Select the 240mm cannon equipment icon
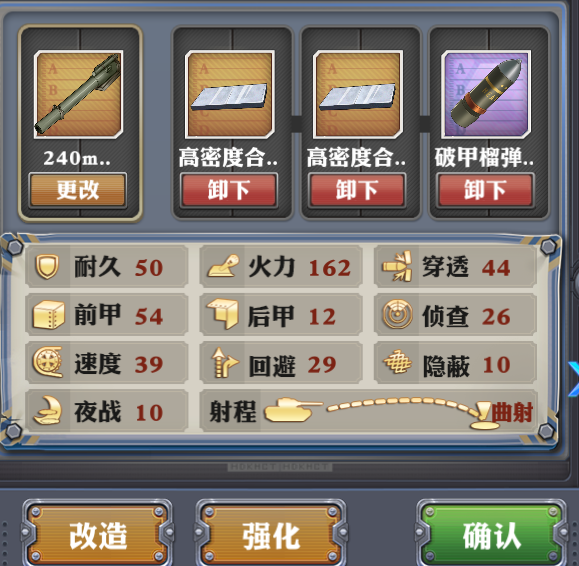The height and width of the screenshot is (566, 579). [78, 95]
